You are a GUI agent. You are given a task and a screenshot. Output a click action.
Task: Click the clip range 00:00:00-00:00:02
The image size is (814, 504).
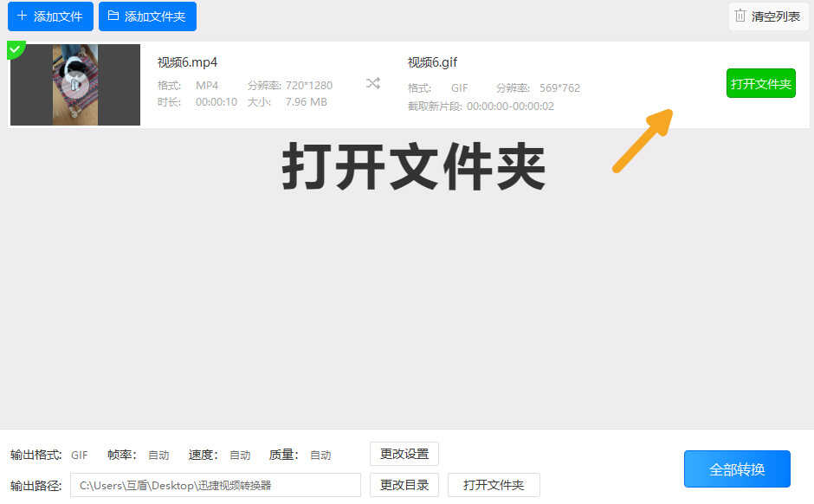point(510,106)
